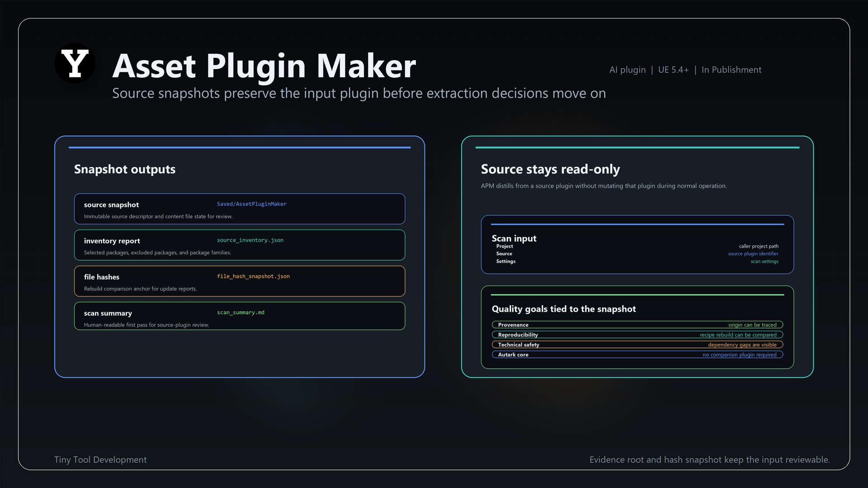
Task: Click the 'Evidence root and hash snapshot' footer
Action: [710, 460]
